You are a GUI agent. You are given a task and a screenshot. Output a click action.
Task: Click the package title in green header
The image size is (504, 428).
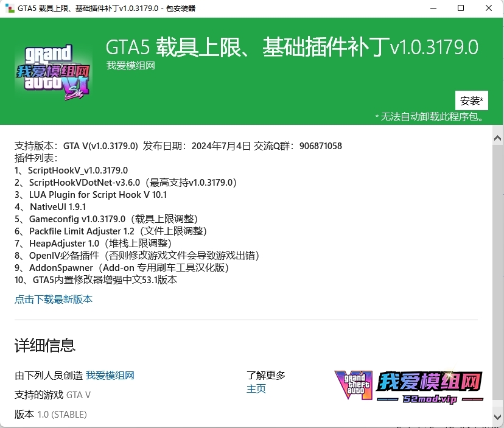[x=292, y=47]
